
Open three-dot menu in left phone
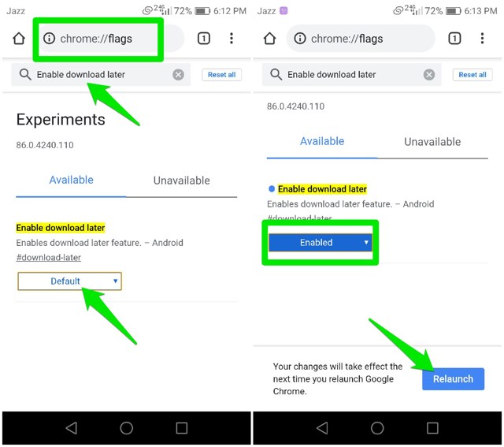[232, 39]
